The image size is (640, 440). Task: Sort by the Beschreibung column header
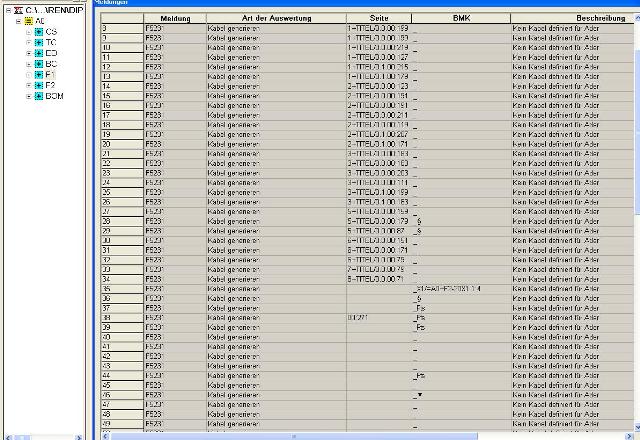click(571, 18)
